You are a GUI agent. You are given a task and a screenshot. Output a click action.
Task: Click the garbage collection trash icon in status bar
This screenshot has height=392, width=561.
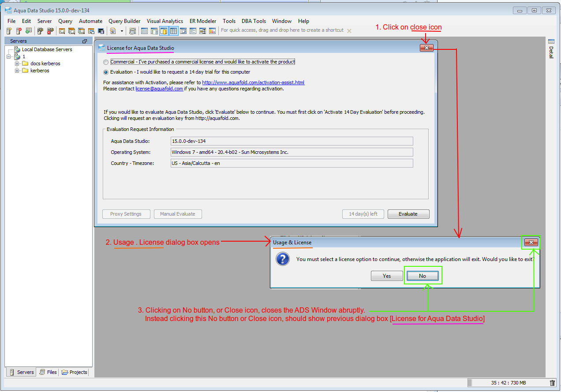pyautogui.click(x=553, y=383)
